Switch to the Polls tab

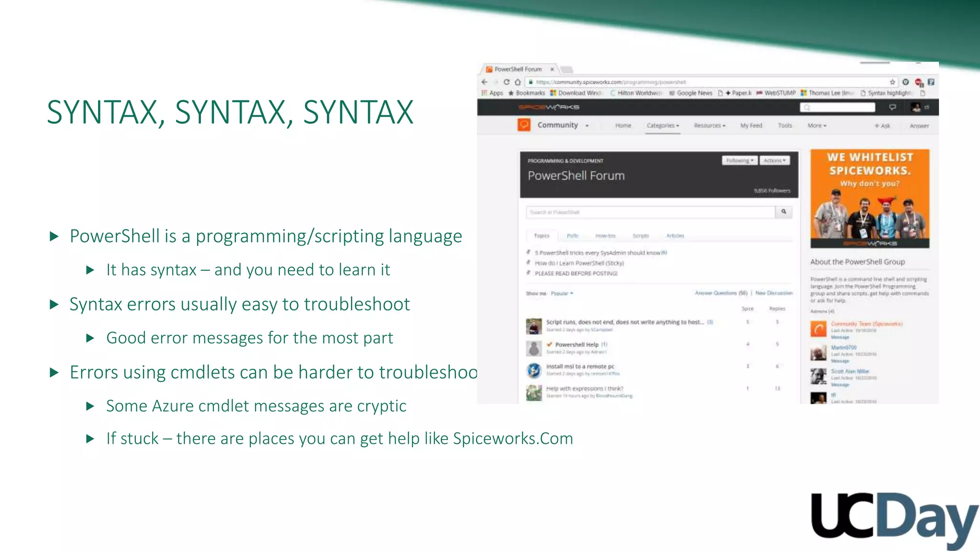[572, 236]
